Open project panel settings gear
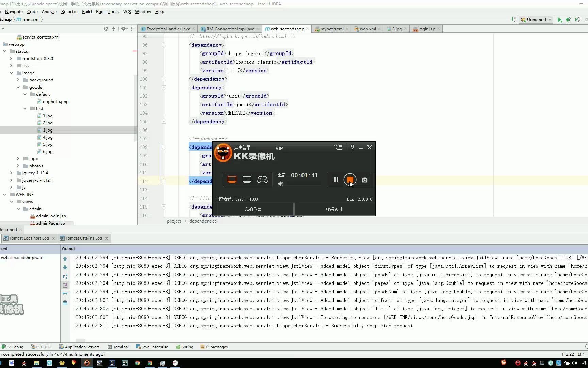The width and height of the screenshot is (588, 368). pyautogui.click(x=124, y=29)
